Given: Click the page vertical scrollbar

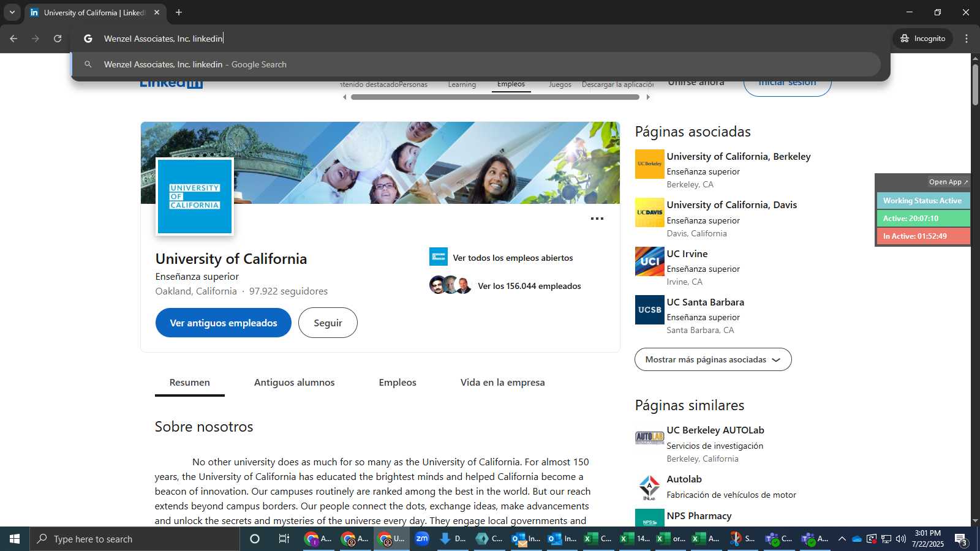Looking at the screenshot, I should coord(975,84).
